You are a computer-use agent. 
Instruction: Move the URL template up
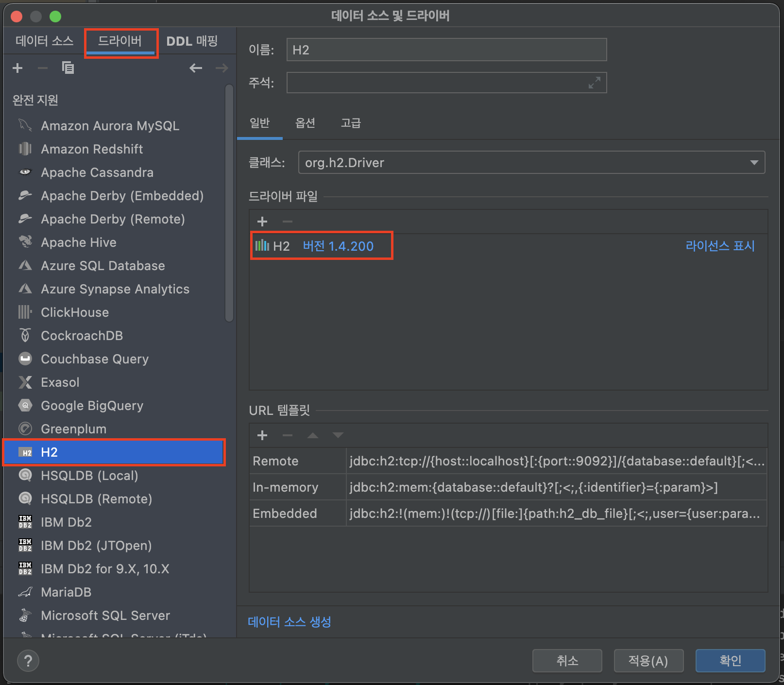pos(313,435)
